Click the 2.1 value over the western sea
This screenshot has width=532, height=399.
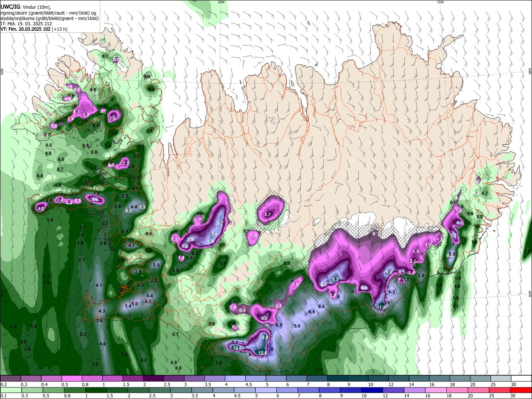pyautogui.click(x=81, y=260)
